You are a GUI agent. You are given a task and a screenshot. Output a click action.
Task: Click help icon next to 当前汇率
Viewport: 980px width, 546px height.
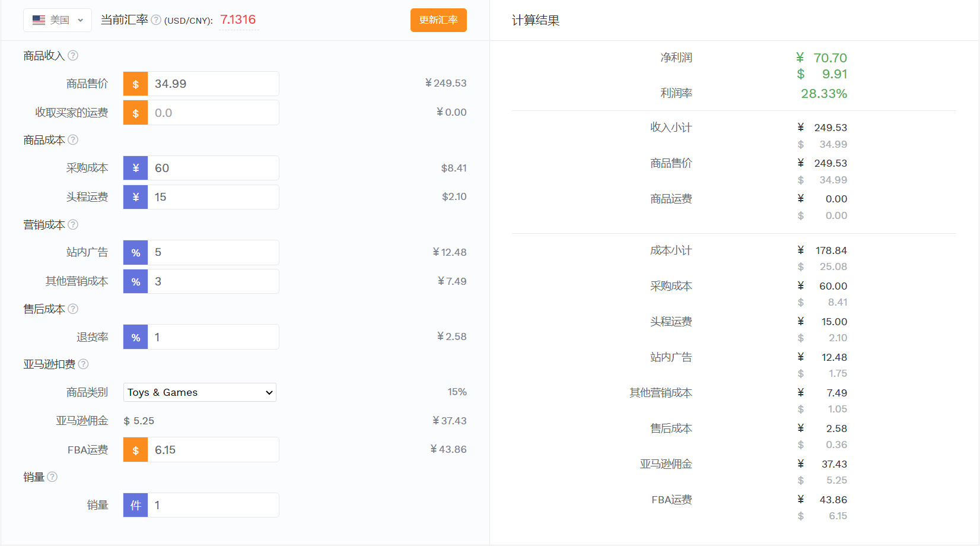156,20
